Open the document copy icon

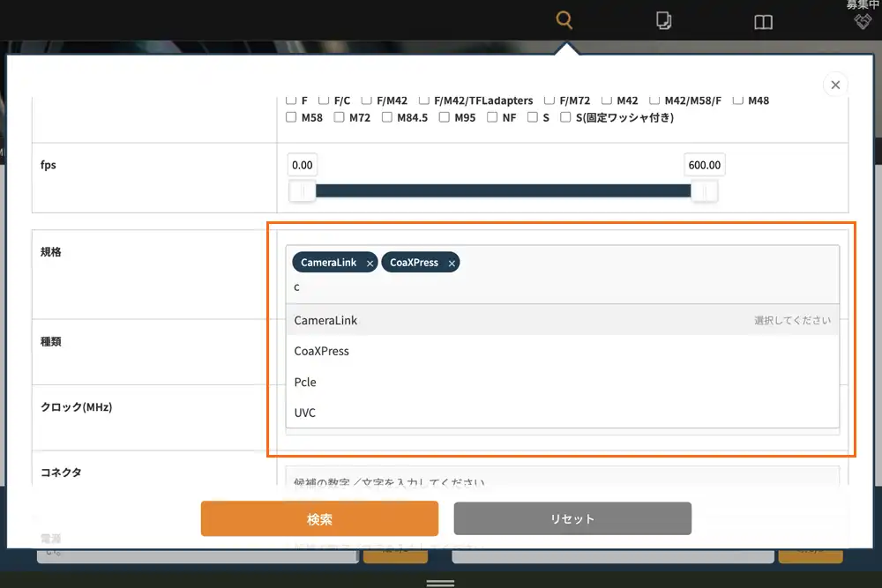pyautogui.click(x=664, y=21)
